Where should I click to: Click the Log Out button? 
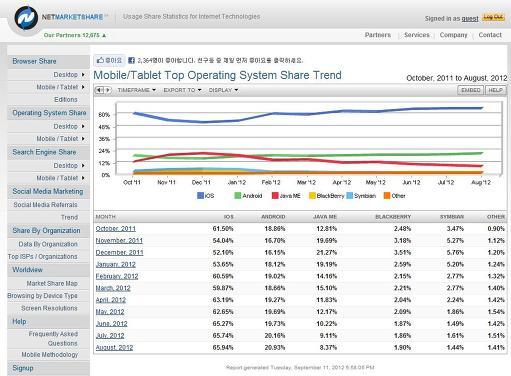[x=493, y=17]
